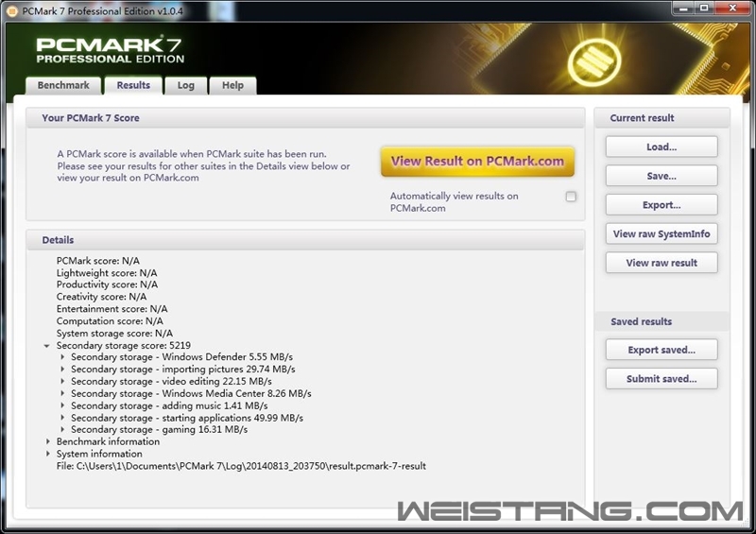The height and width of the screenshot is (534, 756).
Task: Click the Saved results header
Action: click(x=662, y=321)
